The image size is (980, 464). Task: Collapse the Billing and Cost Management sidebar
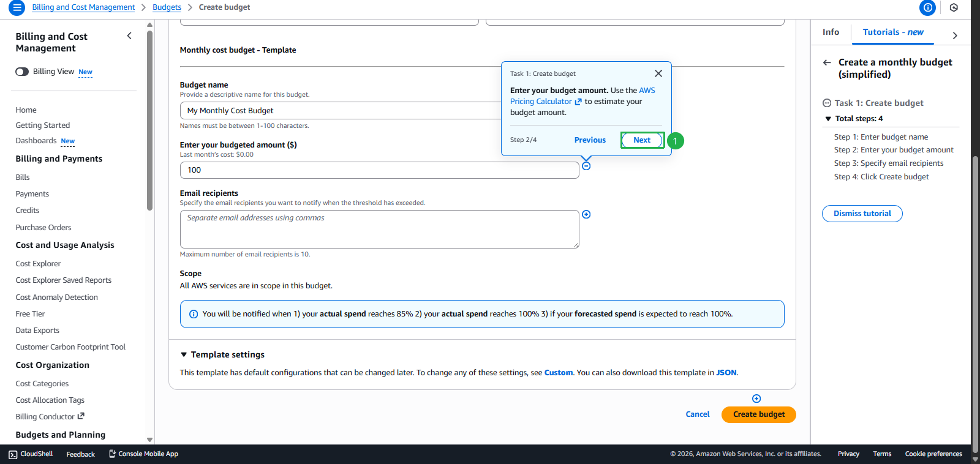point(129,36)
